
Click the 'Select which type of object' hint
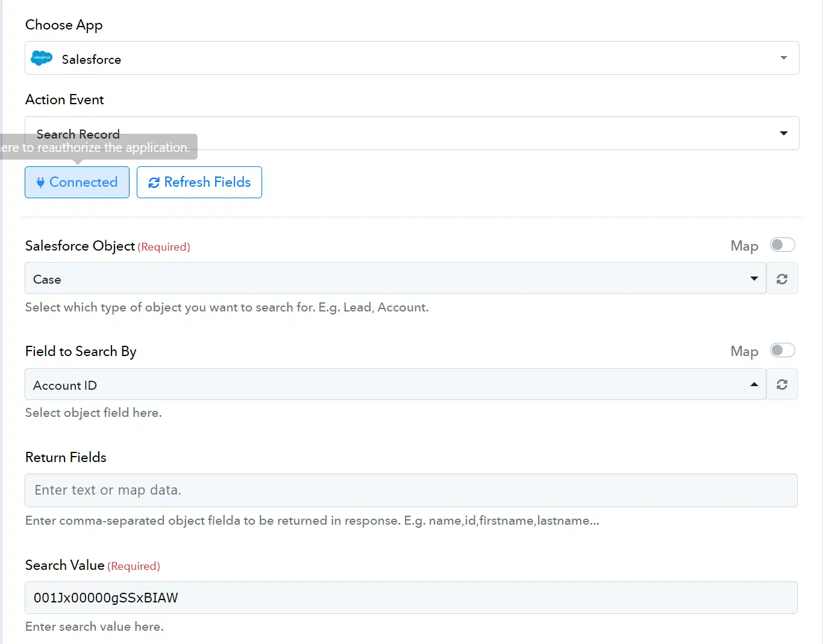tap(227, 307)
